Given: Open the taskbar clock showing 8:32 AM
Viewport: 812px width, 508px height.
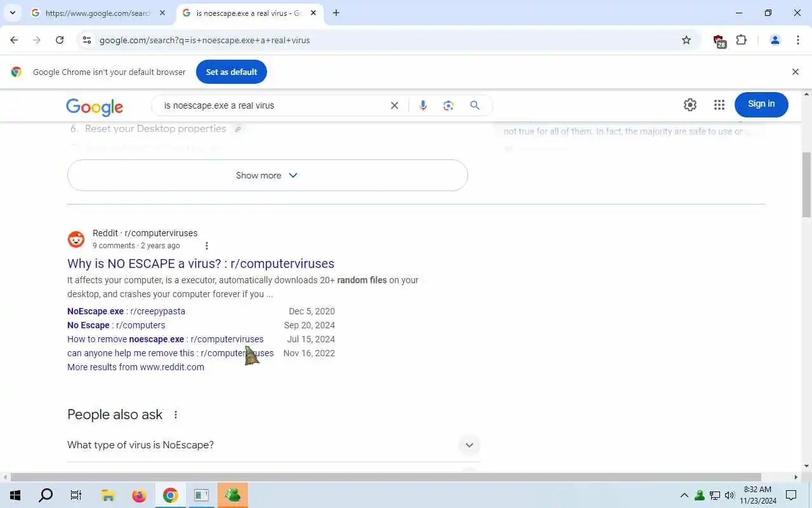Looking at the screenshot, I should tap(758, 495).
